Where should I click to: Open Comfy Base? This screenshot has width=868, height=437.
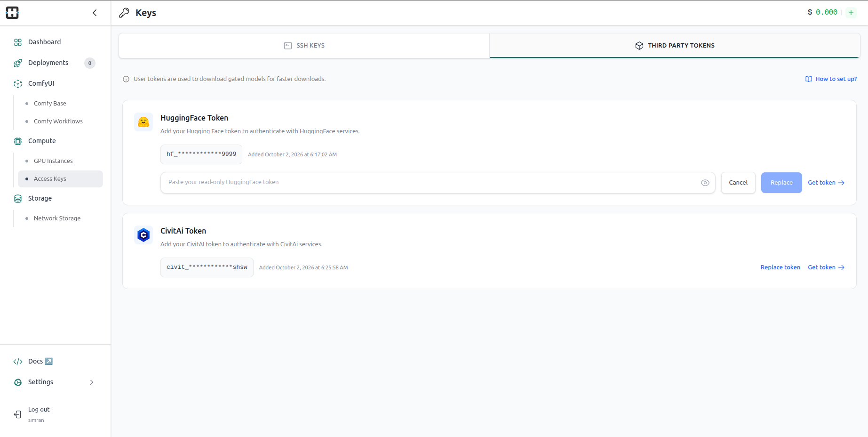coord(50,104)
